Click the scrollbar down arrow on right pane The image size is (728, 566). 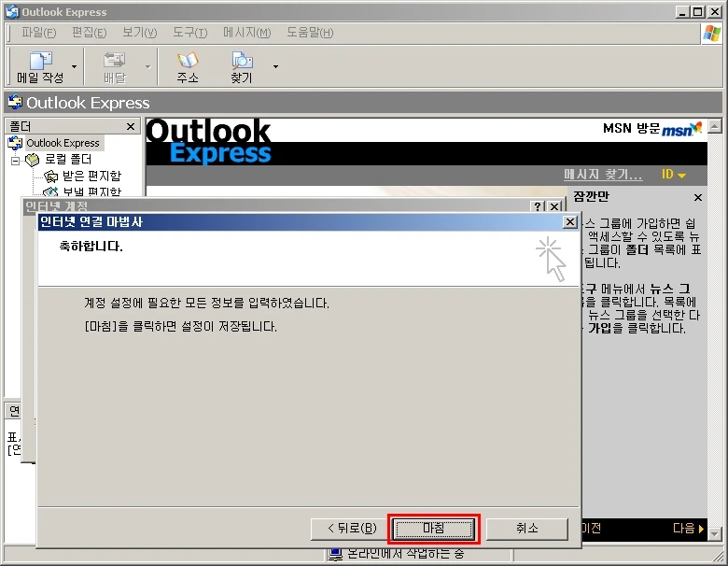715,533
